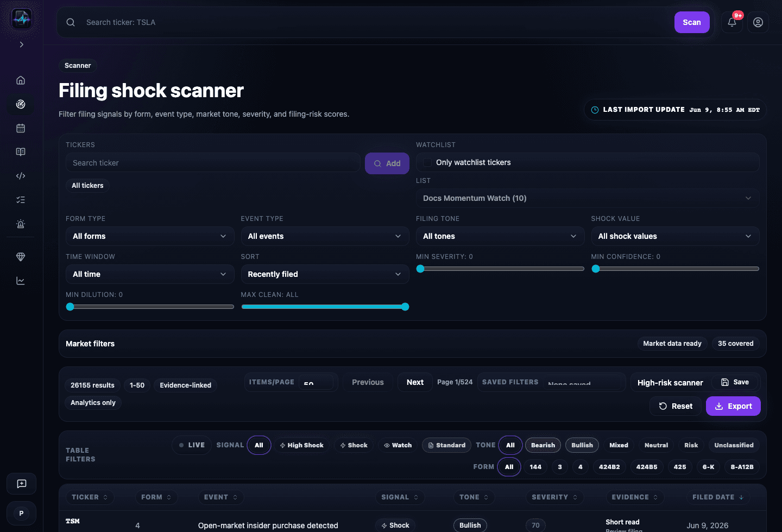Open the diamond premium sidebar icon
782x532 pixels.
pos(21,257)
